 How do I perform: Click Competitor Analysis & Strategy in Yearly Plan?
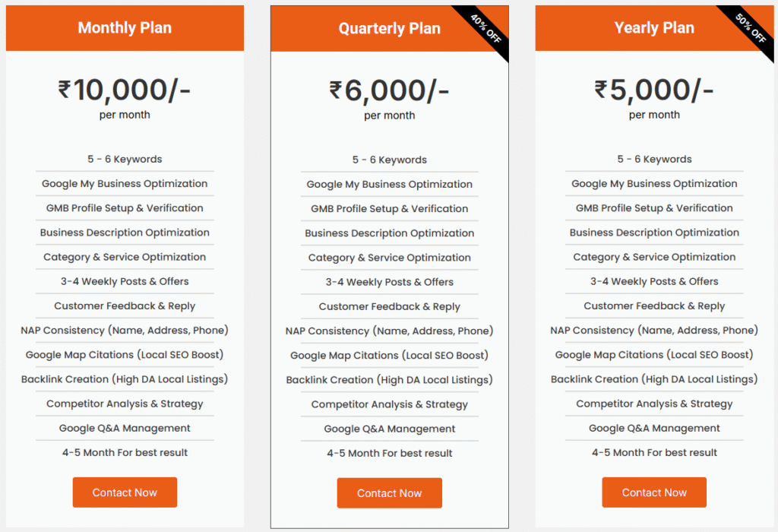(654, 404)
